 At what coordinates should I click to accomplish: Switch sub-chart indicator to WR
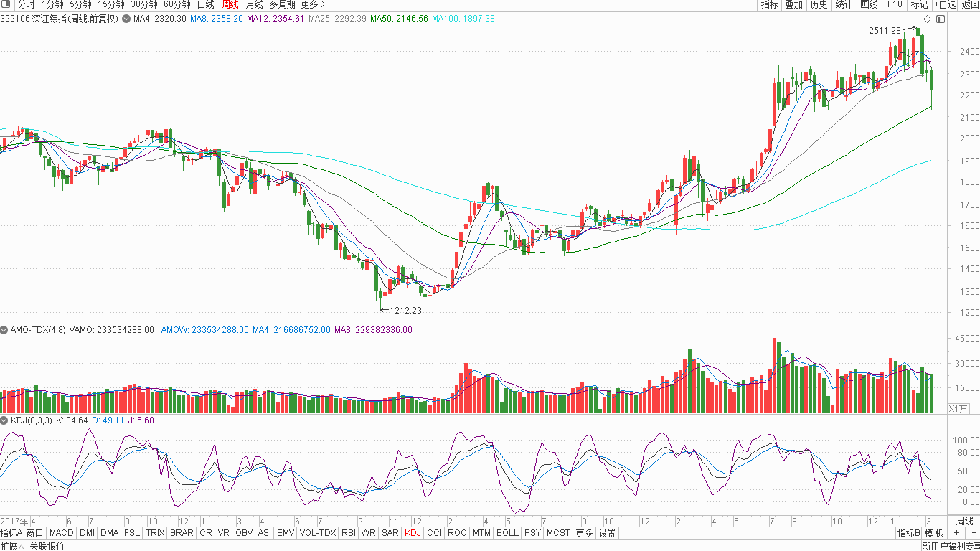click(369, 533)
